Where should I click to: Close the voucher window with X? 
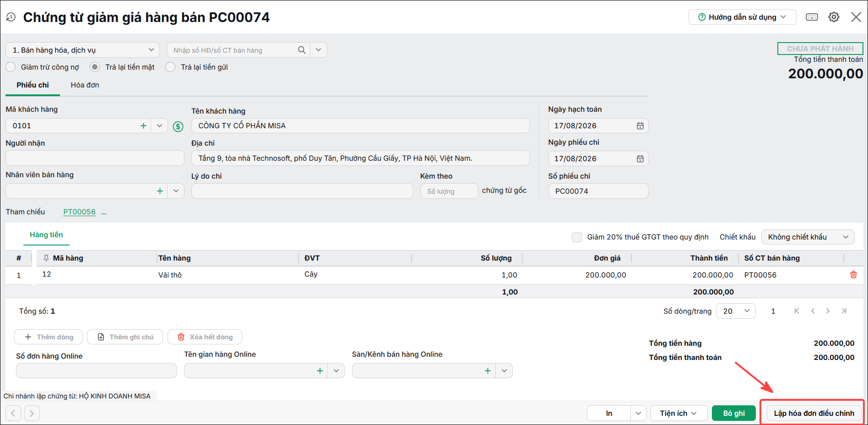(856, 17)
